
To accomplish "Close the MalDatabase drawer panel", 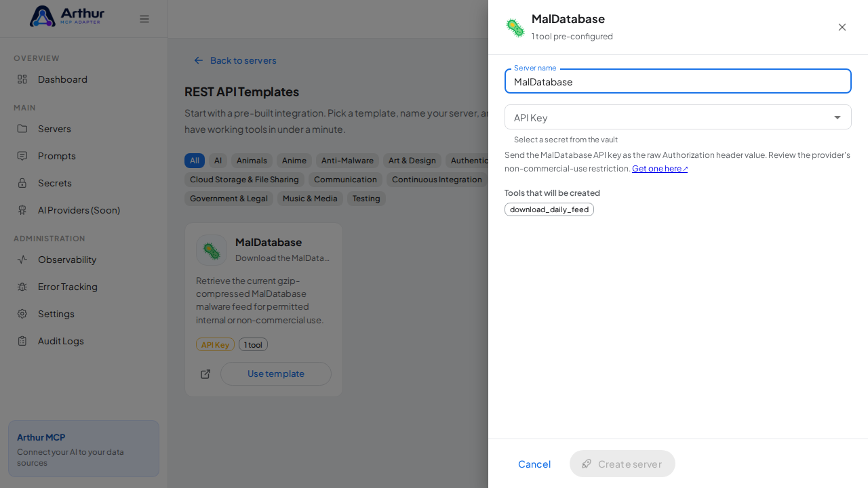I will click(842, 27).
